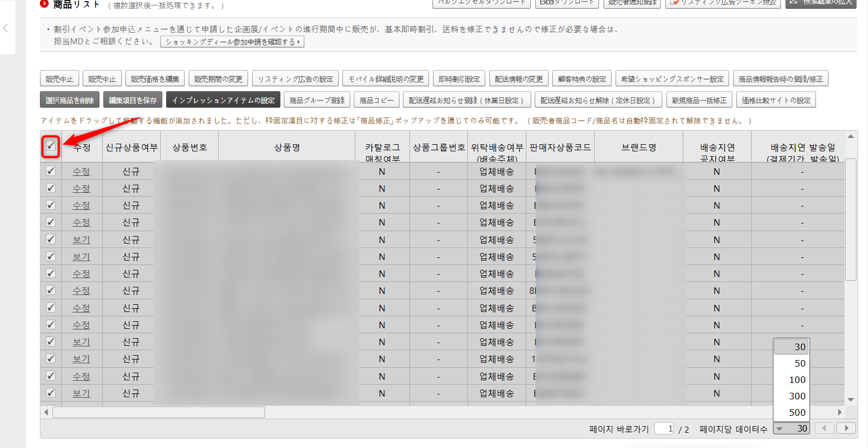Click the page number jump input field
The height and width of the screenshot is (448, 868).
tap(664, 429)
